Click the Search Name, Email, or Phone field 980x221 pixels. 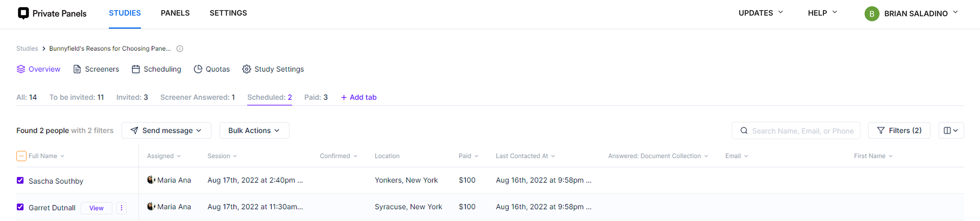[796, 131]
